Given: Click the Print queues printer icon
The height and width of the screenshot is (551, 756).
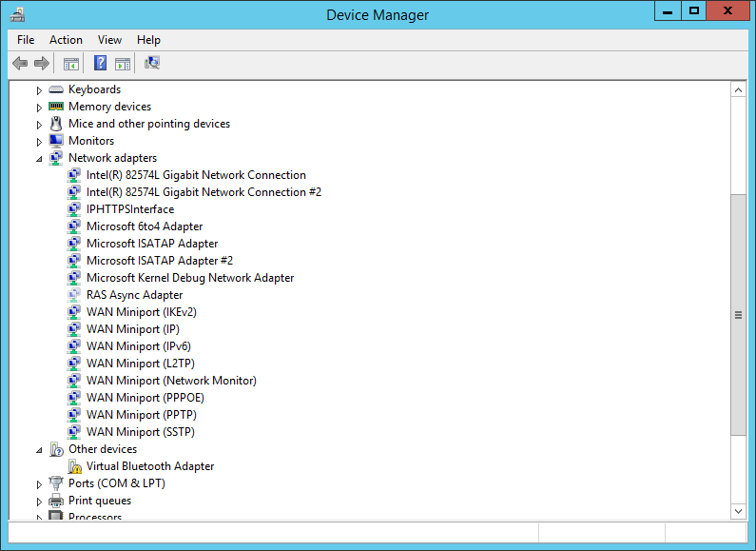Looking at the screenshot, I should pos(56,501).
